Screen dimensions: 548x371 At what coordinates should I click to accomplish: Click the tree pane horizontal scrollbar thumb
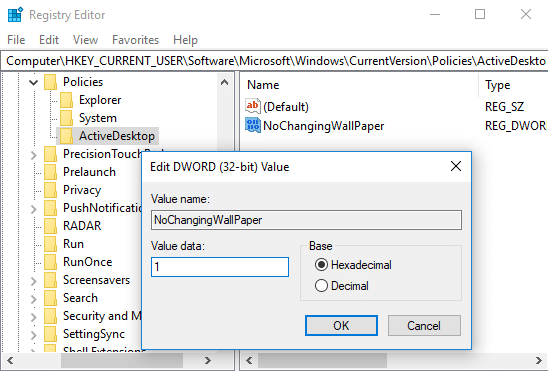click(122, 361)
